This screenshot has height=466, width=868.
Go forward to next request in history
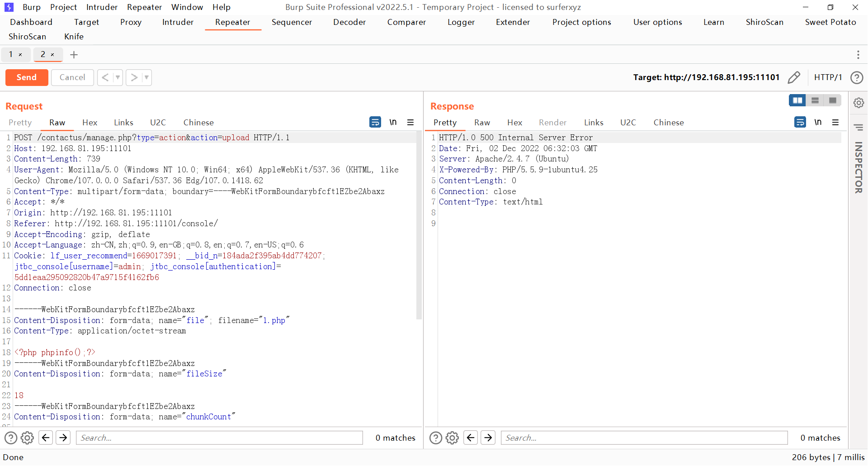[x=134, y=77]
